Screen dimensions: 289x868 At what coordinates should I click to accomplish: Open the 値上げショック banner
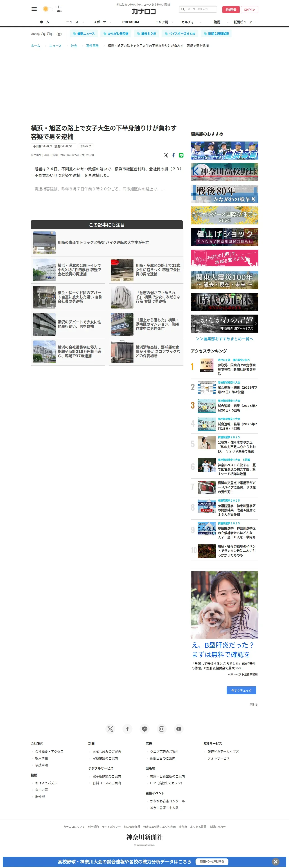click(x=224, y=237)
